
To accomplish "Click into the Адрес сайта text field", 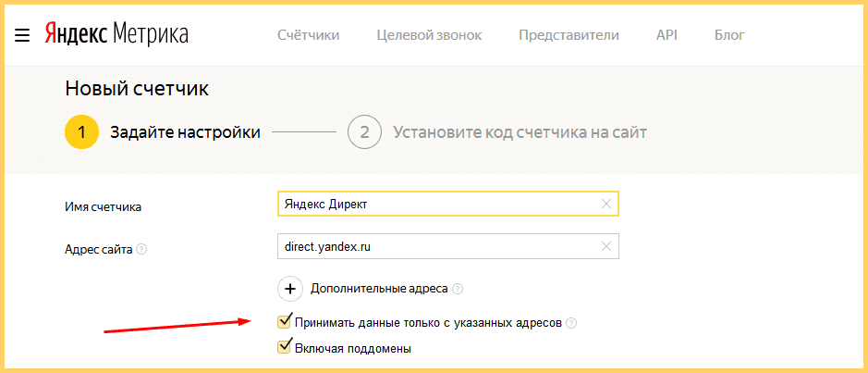I will (434, 246).
